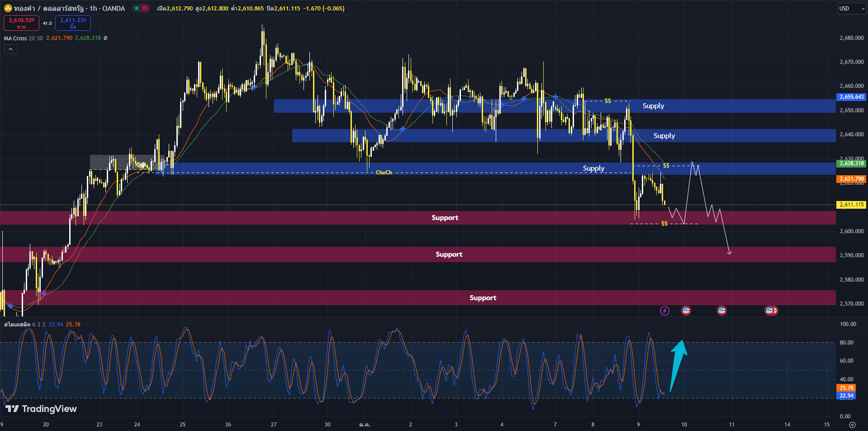Open the purple lightning event icon
Viewport: 868px width, 431px height.
click(x=664, y=311)
